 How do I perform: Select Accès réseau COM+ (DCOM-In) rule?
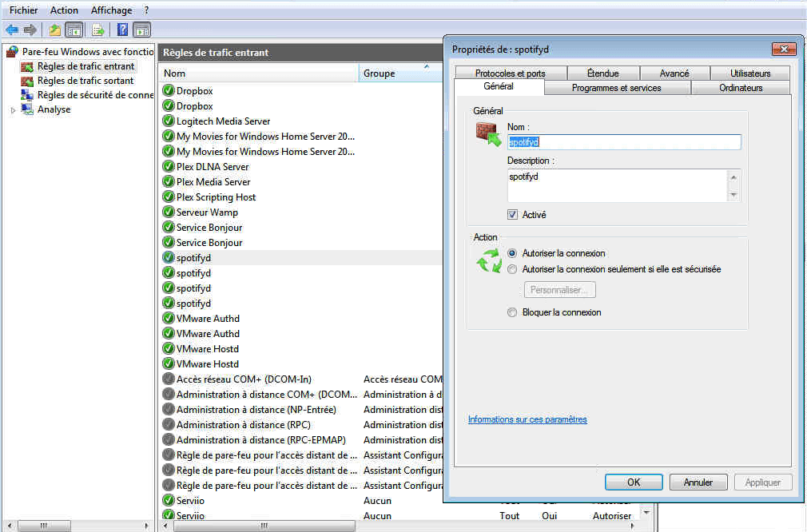(x=244, y=379)
